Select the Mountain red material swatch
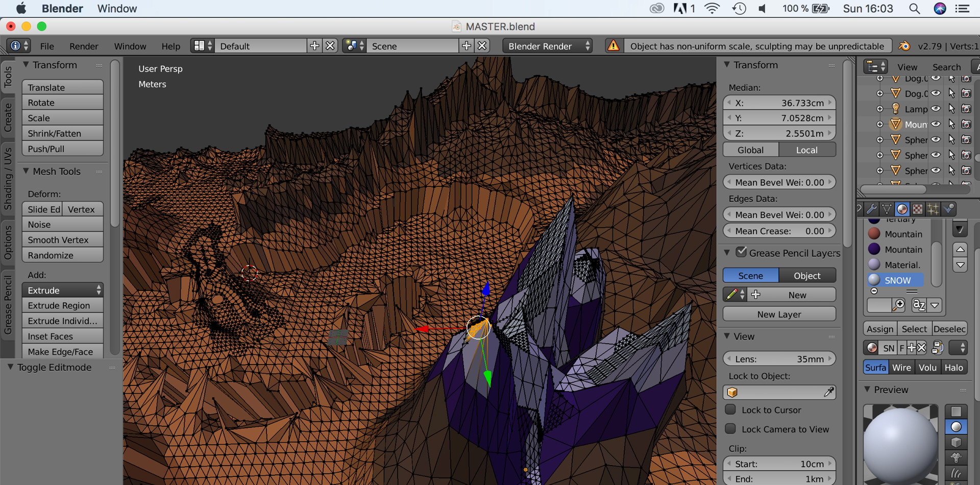The image size is (980, 485). [x=874, y=234]
